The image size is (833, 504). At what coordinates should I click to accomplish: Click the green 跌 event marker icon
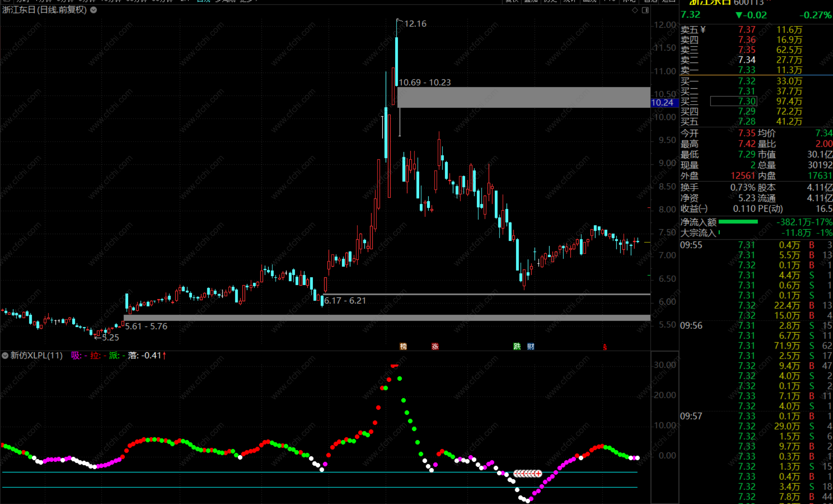(517, 347)
